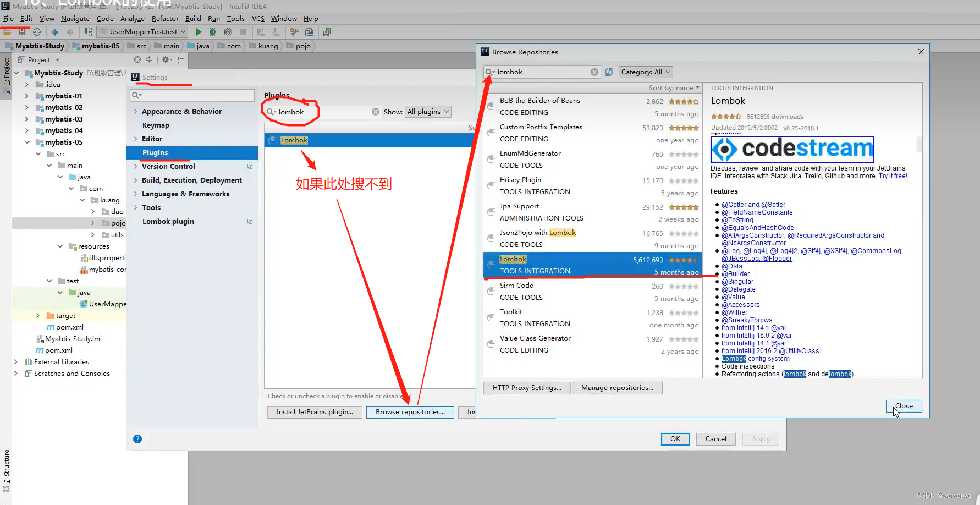The width and height of the screenshot is (980, 505).
Task: Click Browse repositories button
Action: (410, 411)
